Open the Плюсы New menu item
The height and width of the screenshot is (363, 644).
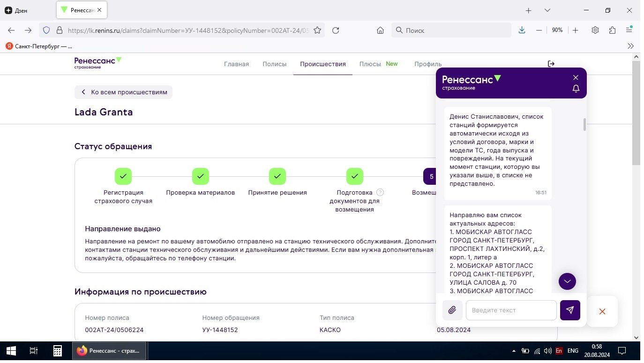379,64
